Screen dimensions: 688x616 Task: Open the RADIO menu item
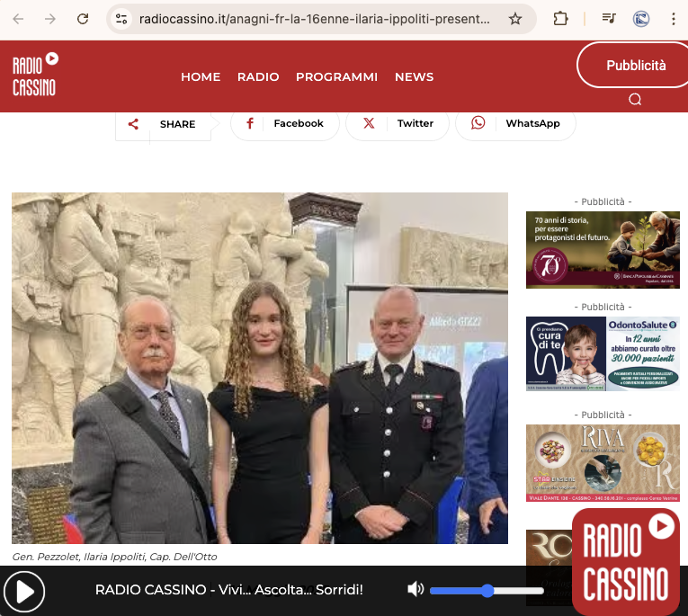click(x=258, y=76)
